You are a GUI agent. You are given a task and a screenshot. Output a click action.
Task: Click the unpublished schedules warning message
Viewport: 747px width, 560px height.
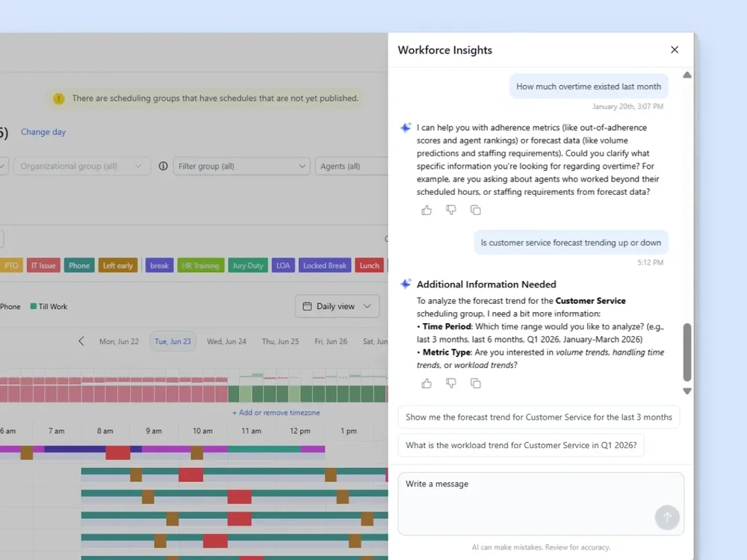(x=215, y=98)
